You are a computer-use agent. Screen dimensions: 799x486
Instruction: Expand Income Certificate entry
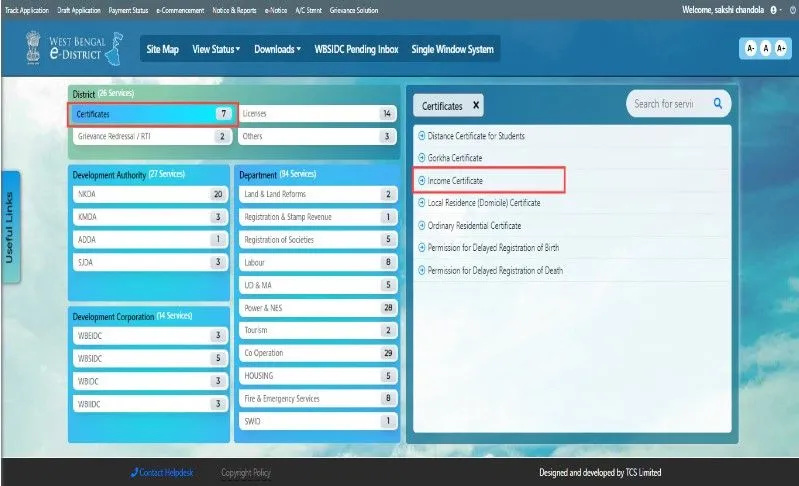click(x=455, y=180)
